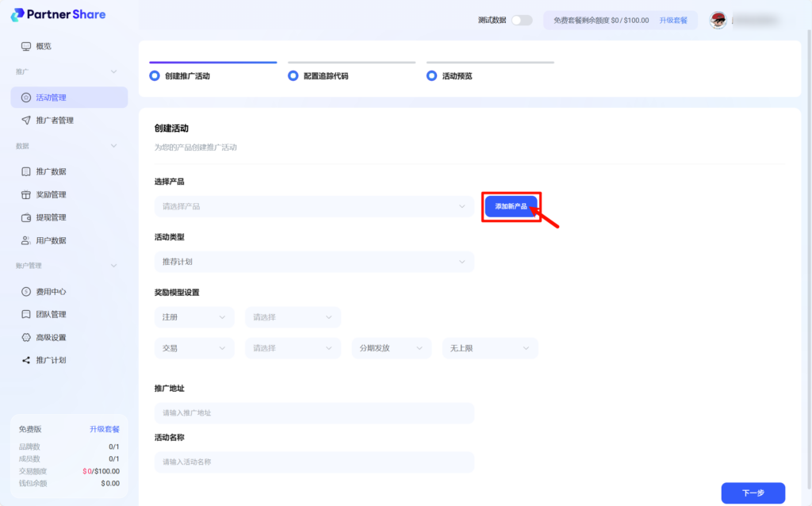Click the 奖励管理 gift icon
Viewport: 812px width, 506px height.
(x=26, y=194)
